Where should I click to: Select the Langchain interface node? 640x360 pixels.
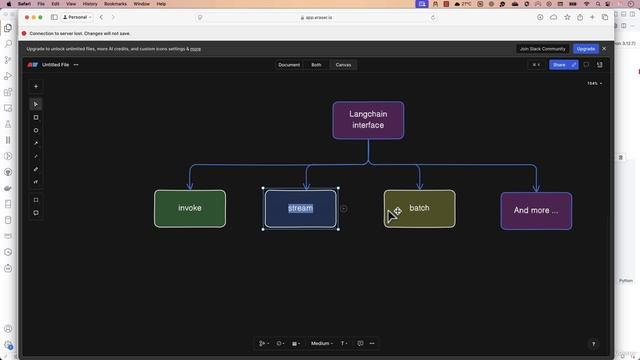point(368,120)
